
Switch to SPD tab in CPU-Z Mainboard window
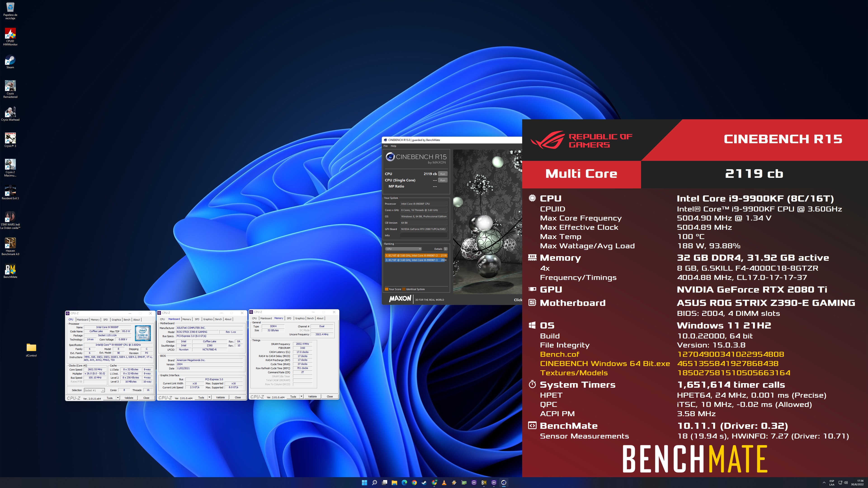point(197,319)
